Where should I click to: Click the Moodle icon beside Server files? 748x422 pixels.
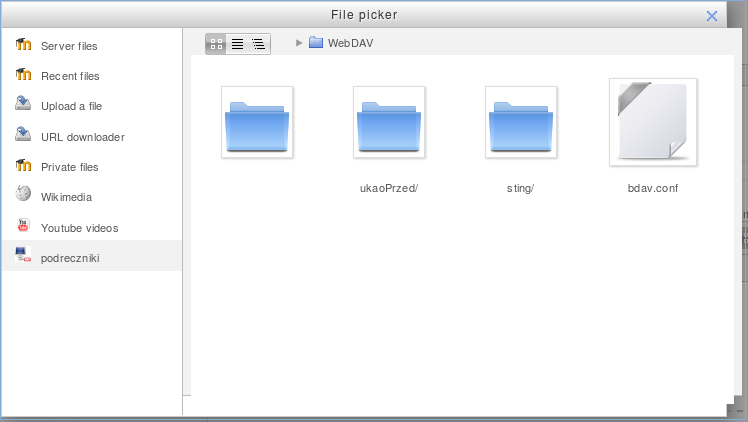[23, 44]
